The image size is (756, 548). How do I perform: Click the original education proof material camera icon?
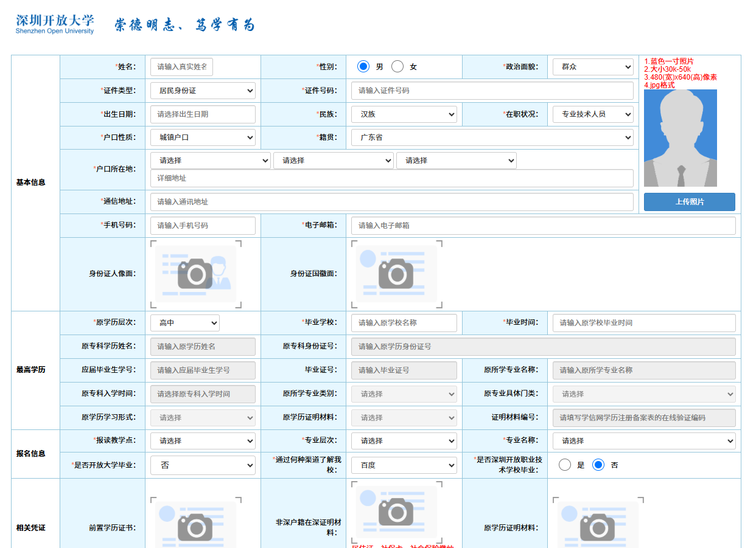[597, 527]
